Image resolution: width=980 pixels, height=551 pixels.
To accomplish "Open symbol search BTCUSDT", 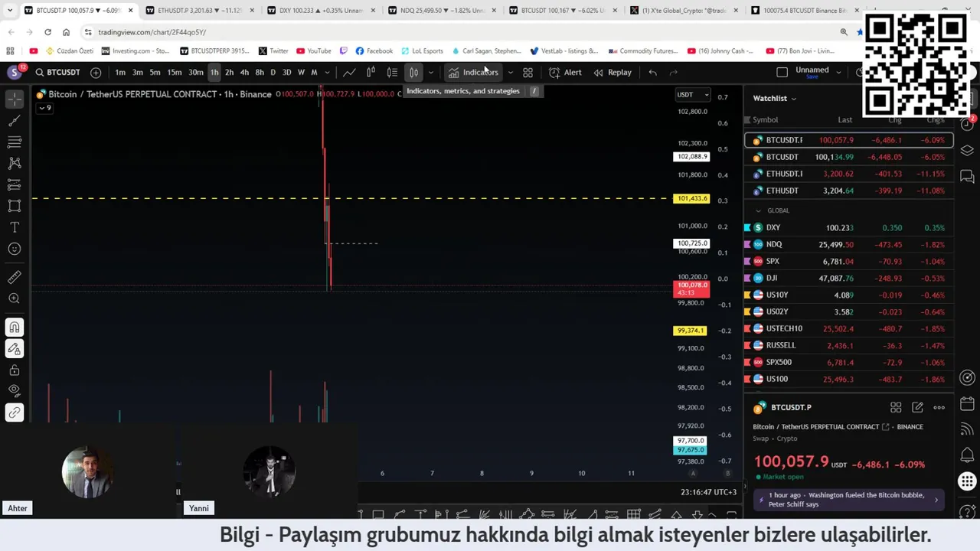I will [x=57, y=72].
